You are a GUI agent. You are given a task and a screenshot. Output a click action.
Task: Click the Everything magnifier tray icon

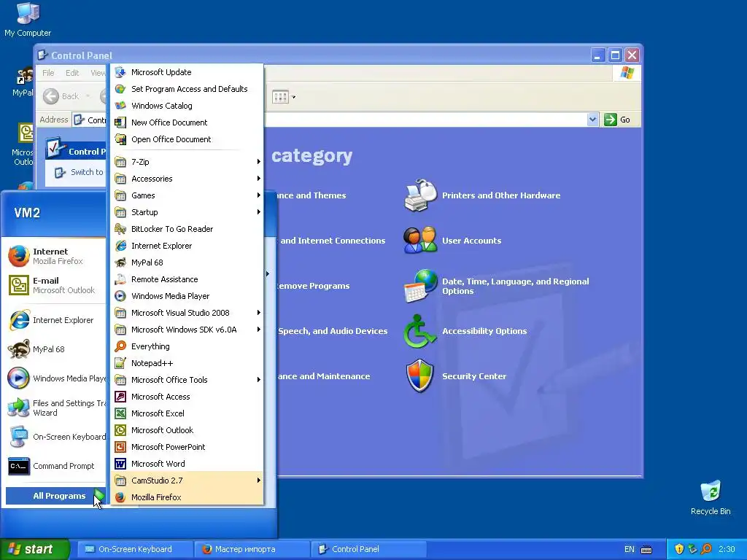[x=706, y=549]
